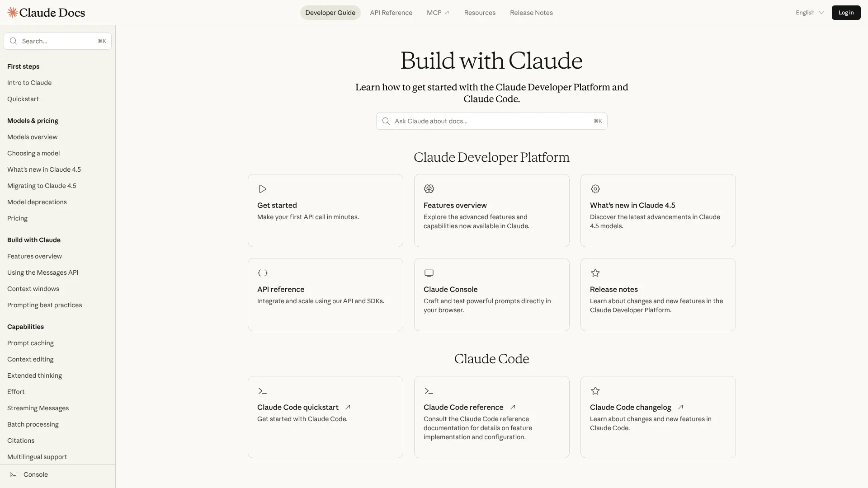This screenshot has height=488, width=868.
Task: Open Context editing page
Action: pos(30,359)
